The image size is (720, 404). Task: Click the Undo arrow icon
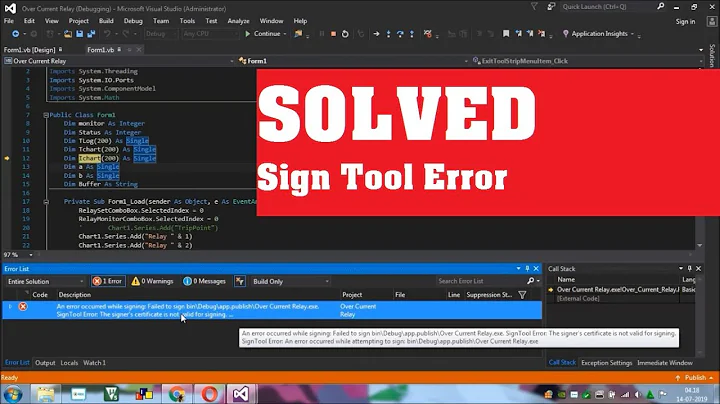tap(107, 34)
